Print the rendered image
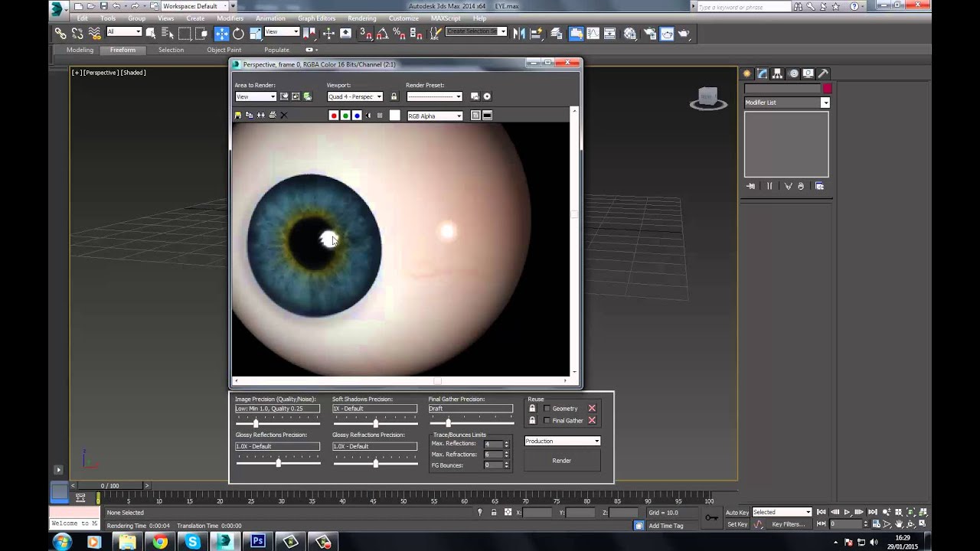This screenshot has width=980, height=551. click(272, 116)
